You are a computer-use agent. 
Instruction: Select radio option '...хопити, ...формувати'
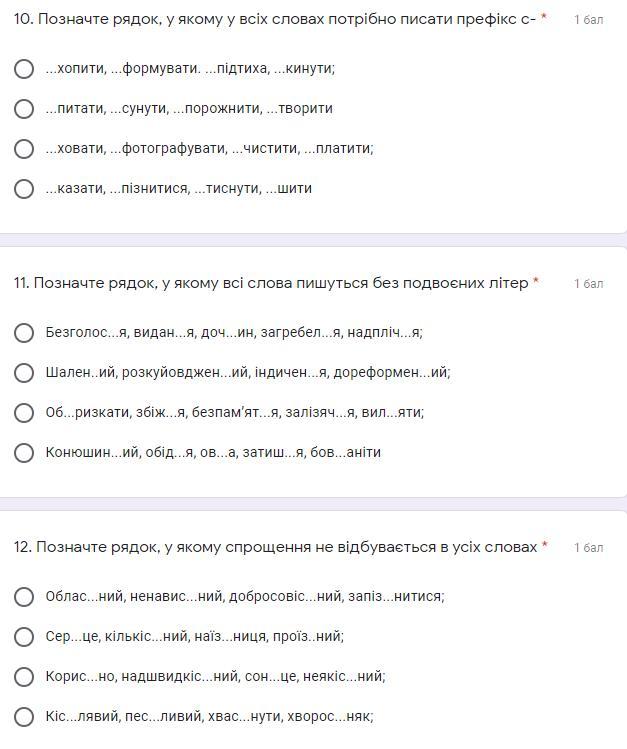tap(24, 69)
